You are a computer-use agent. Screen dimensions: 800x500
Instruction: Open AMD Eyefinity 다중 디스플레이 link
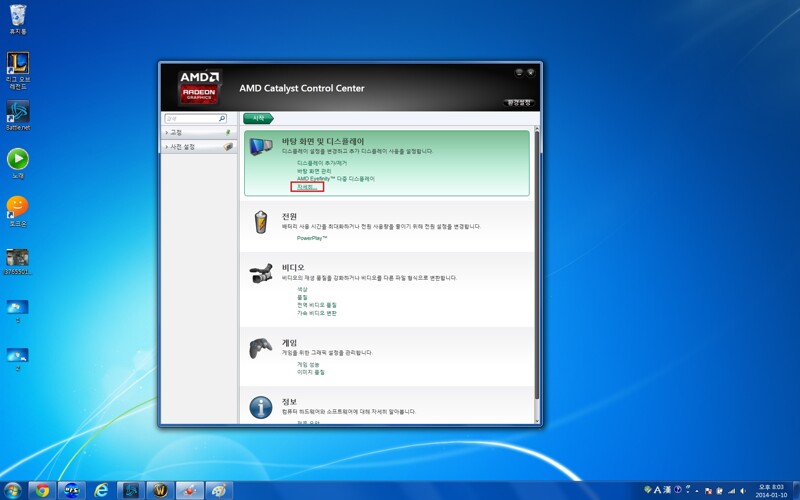tap(336, 179)
